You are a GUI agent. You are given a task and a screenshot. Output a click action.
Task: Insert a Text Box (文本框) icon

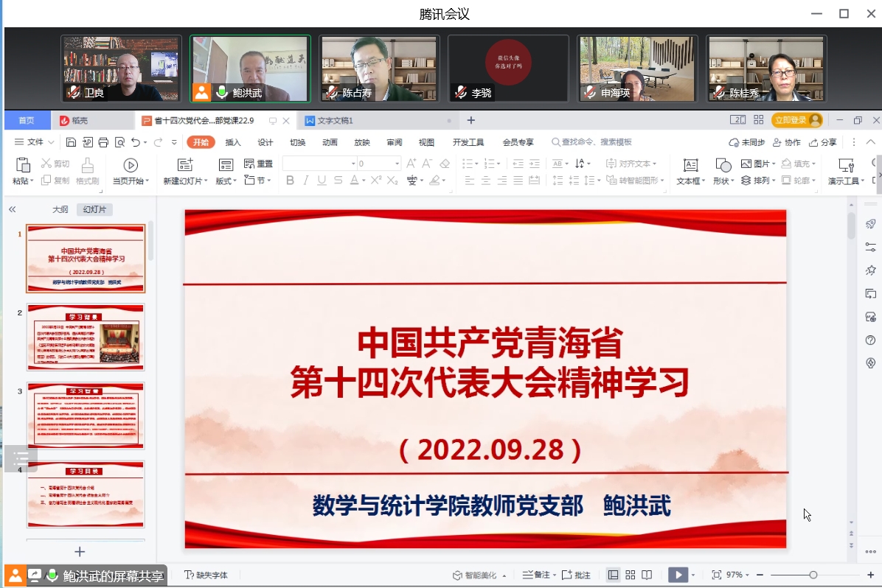point(691,165)
